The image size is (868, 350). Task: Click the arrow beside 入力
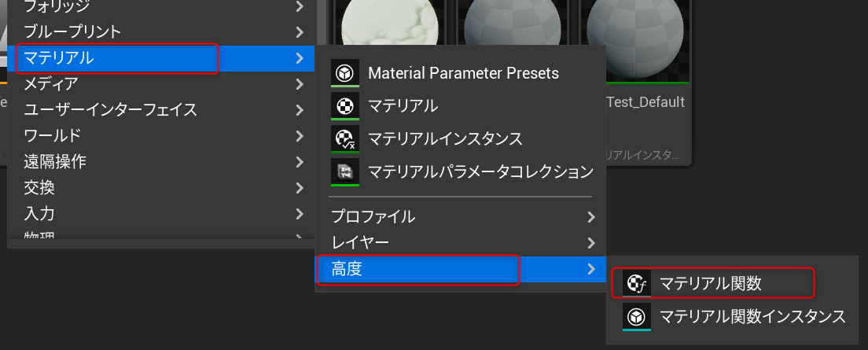[300, 214]
